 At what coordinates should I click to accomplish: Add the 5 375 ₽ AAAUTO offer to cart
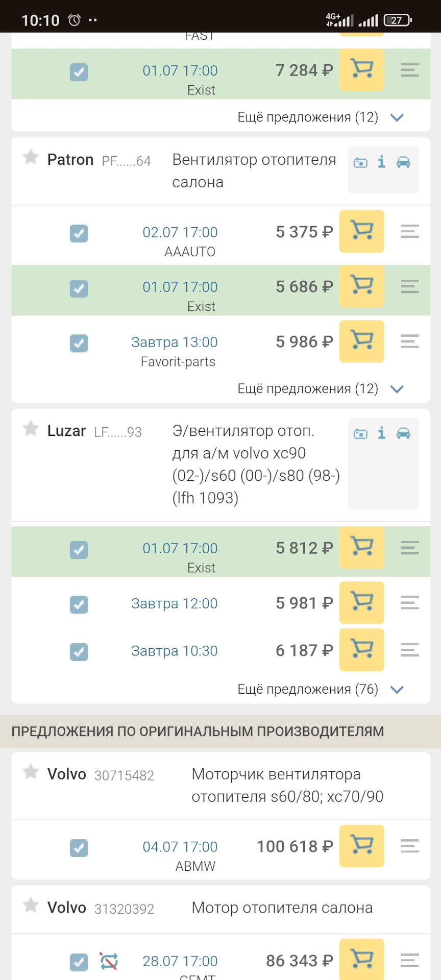point(361,231)
